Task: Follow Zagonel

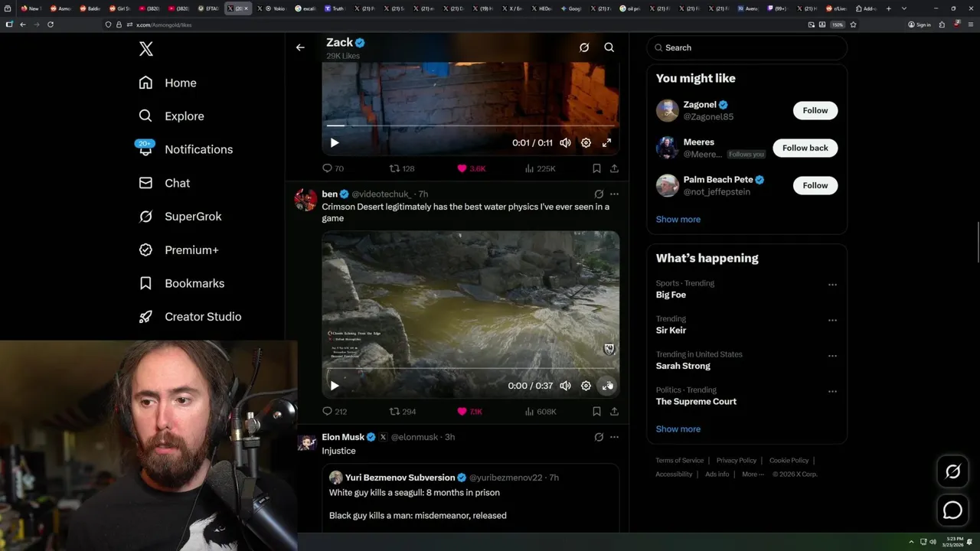Action: 815,110
